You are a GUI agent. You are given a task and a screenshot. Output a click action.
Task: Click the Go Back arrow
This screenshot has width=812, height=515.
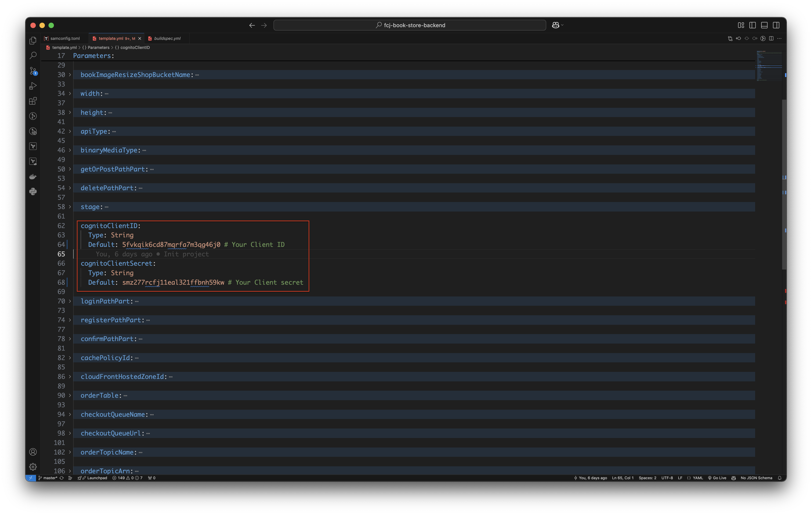252,25
